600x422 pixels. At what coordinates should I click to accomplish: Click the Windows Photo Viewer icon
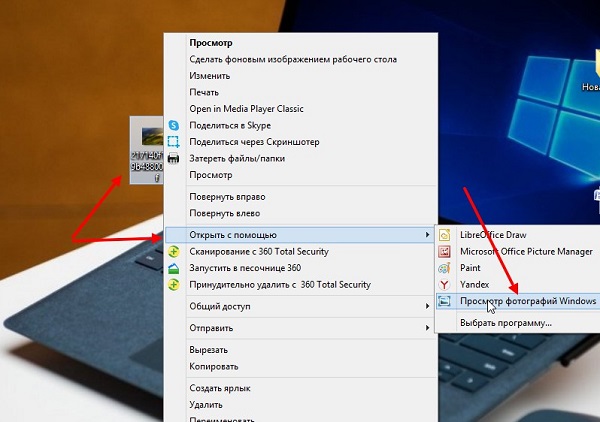pos(444,301)
